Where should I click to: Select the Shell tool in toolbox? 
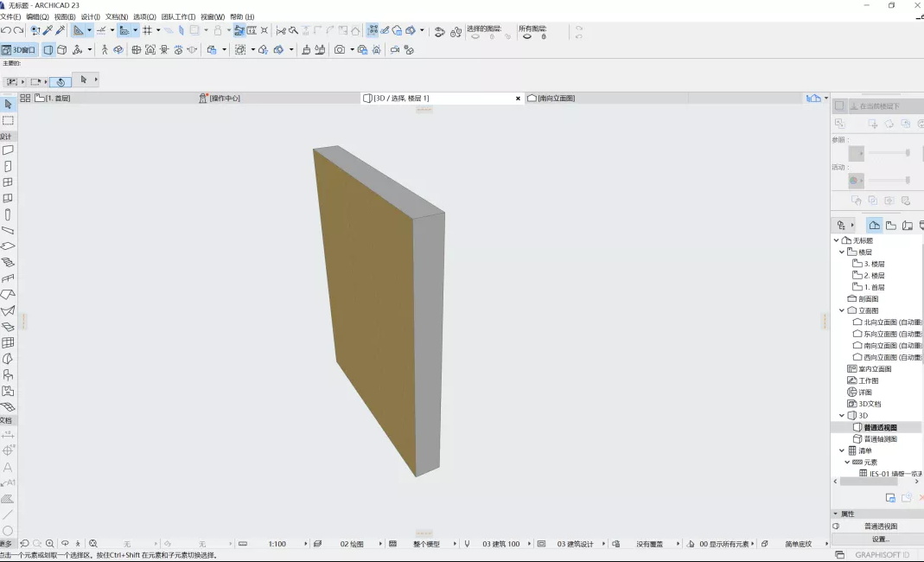point(8,310)
